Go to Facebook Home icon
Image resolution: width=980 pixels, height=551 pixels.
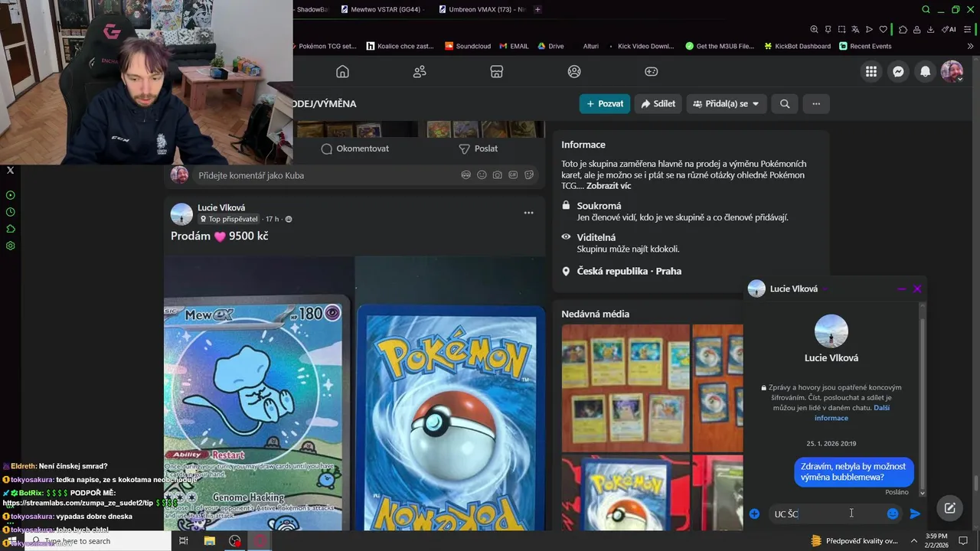click(x=342, y=71)
